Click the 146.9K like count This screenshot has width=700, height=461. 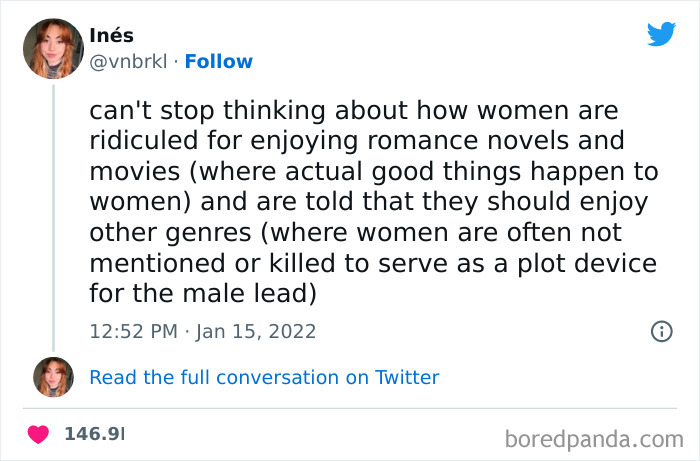[x=93, y=435]
